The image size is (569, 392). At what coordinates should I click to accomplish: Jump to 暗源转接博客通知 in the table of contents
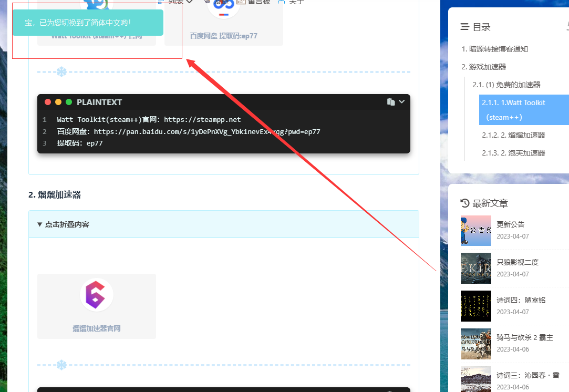tap(494, 49)
